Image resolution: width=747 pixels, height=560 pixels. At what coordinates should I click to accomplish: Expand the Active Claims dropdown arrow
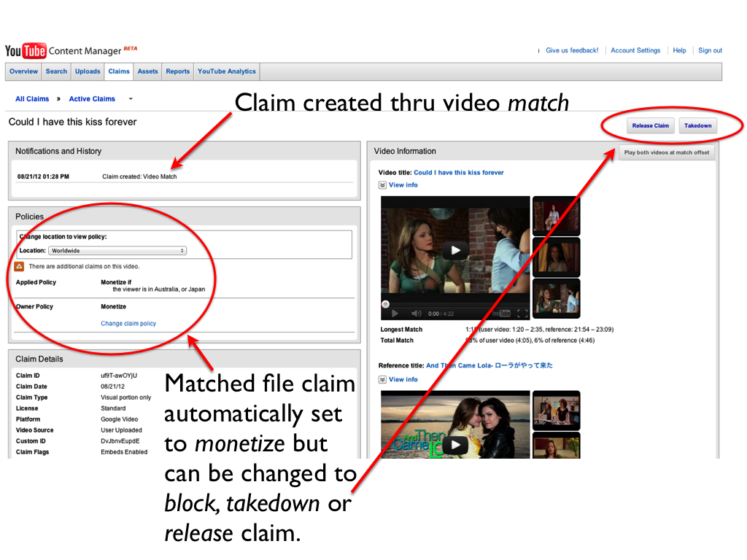[131, 99]
